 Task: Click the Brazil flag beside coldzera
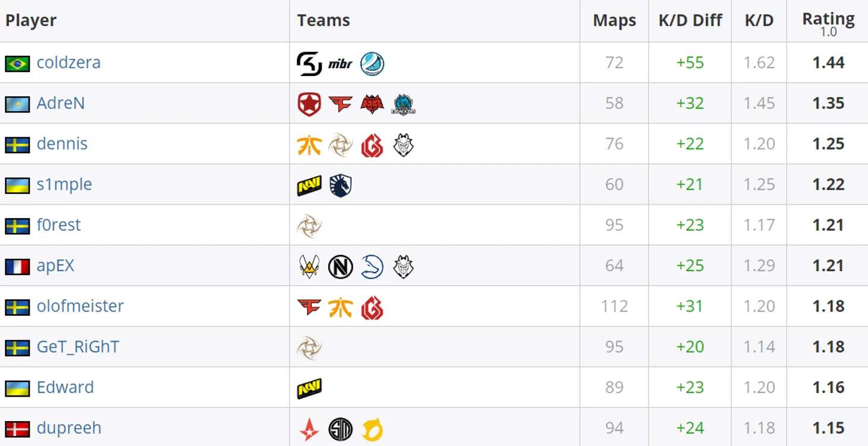click(17, 64)
